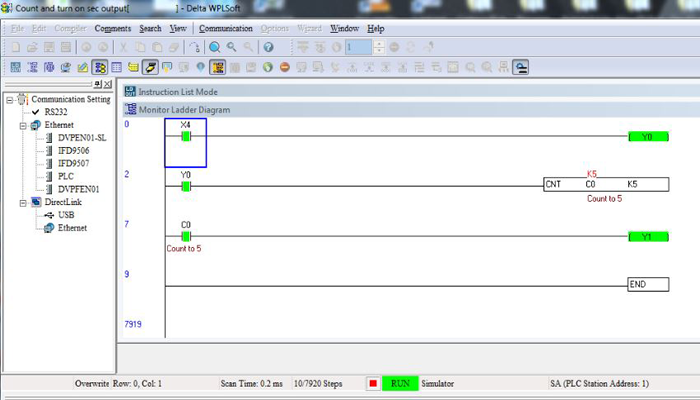This screenshot has width=700, height=400.
Task: Open the Window menu
Action: tap(344, 29)
